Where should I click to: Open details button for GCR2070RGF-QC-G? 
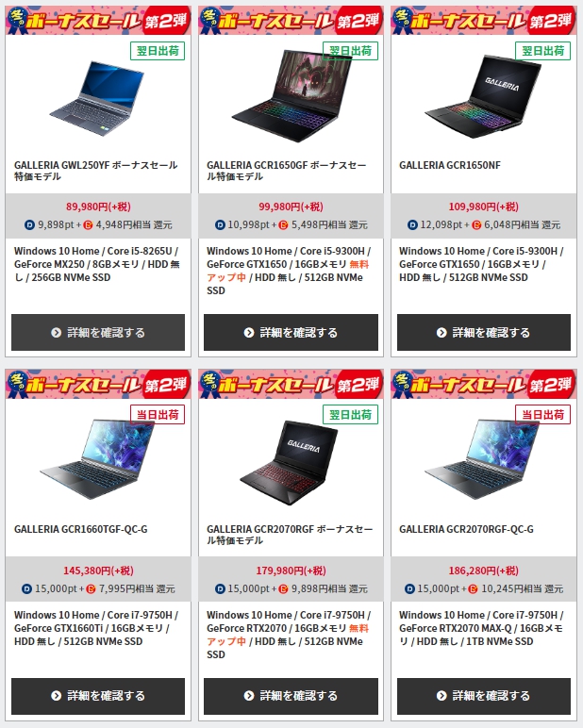tap(484, 696)
